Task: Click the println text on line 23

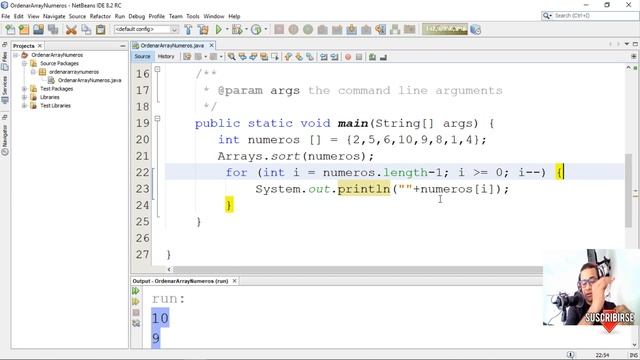Action: [x=364, y=189]
